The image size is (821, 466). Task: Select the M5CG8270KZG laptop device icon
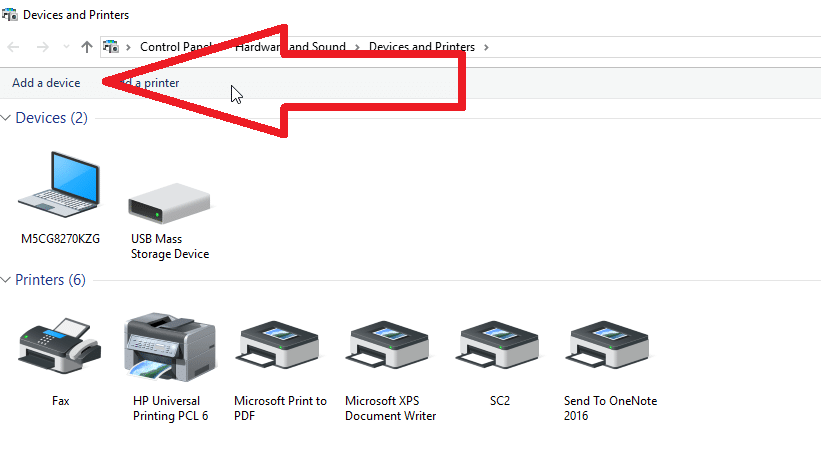(59, 184)
